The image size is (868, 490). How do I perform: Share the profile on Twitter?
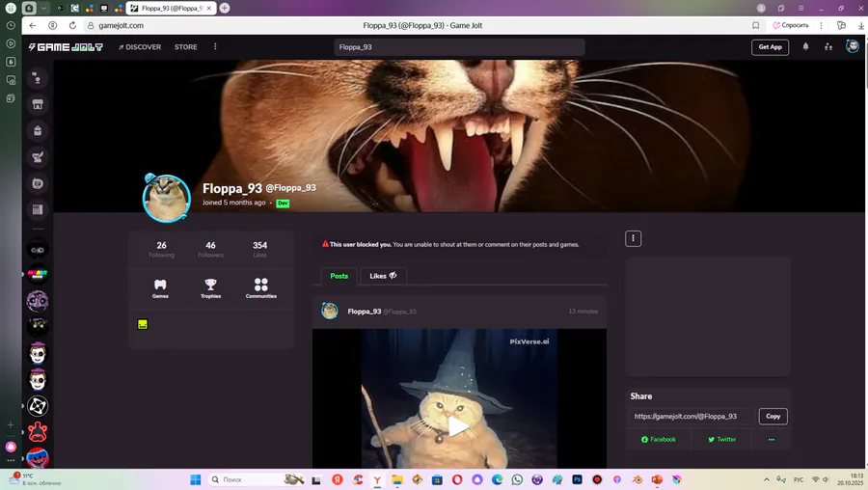[721, 439]
